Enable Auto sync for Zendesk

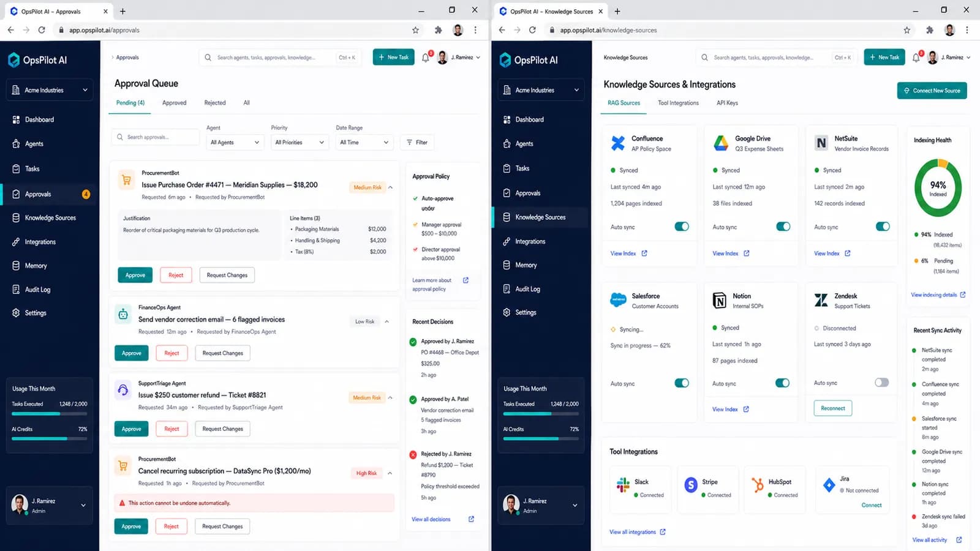click(882, 383)
